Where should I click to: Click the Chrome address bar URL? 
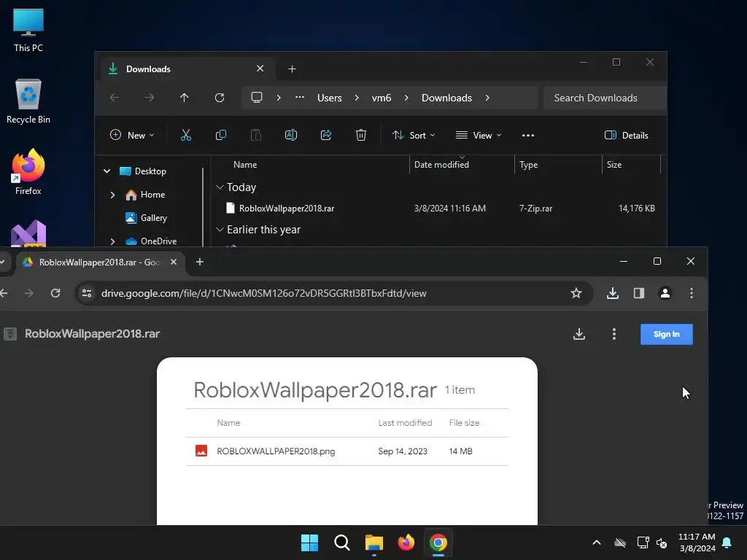tap(263, 293)
